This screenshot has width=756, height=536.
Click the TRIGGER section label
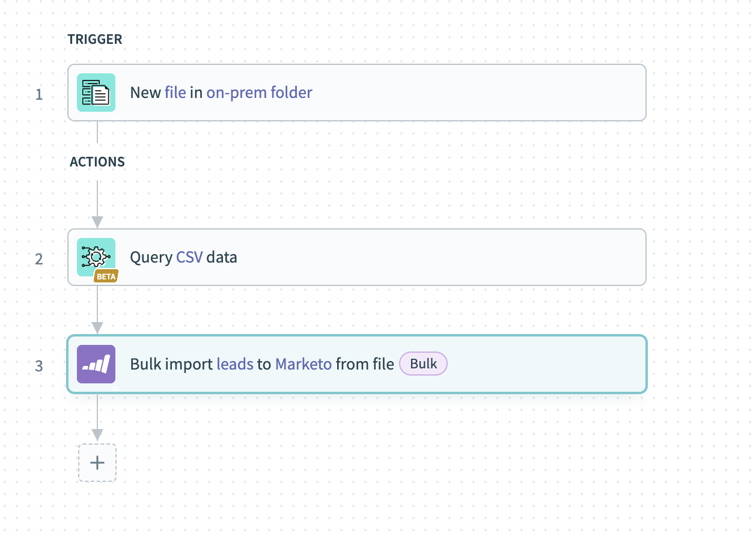pyautogui.click(x=94, y=39)
